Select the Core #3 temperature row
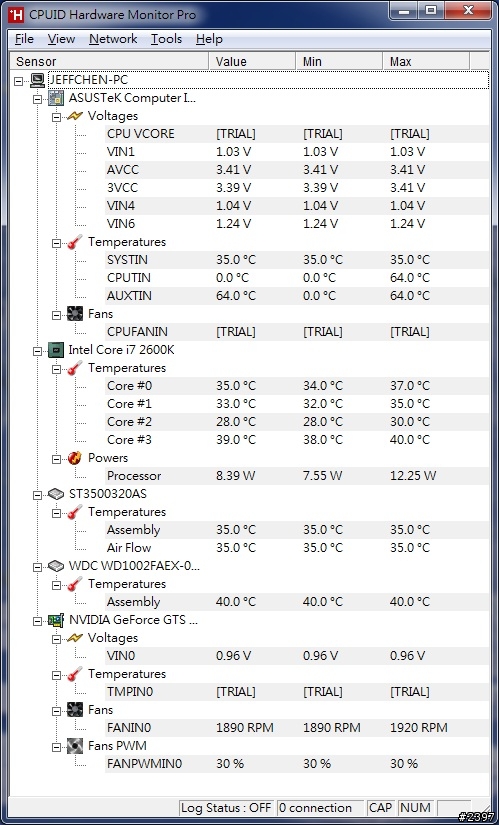Screen dimensions: 499x825 [297, 440]
